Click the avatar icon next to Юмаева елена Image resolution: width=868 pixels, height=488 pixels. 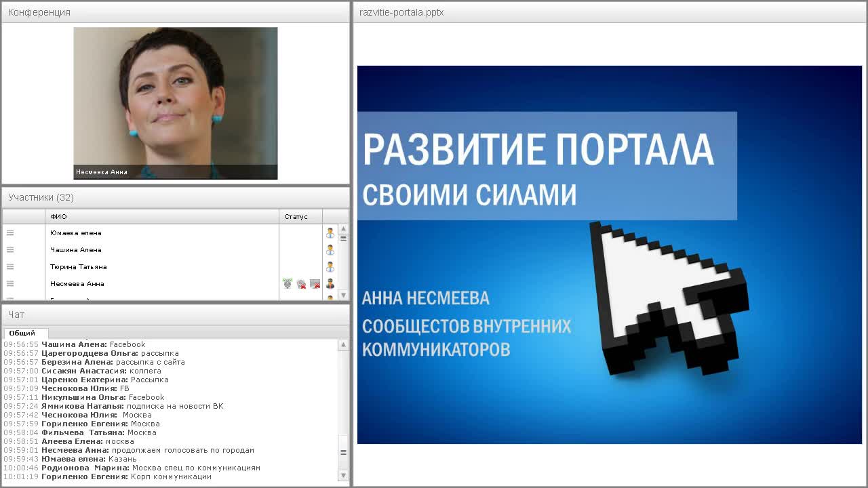[x=330, y=232]
